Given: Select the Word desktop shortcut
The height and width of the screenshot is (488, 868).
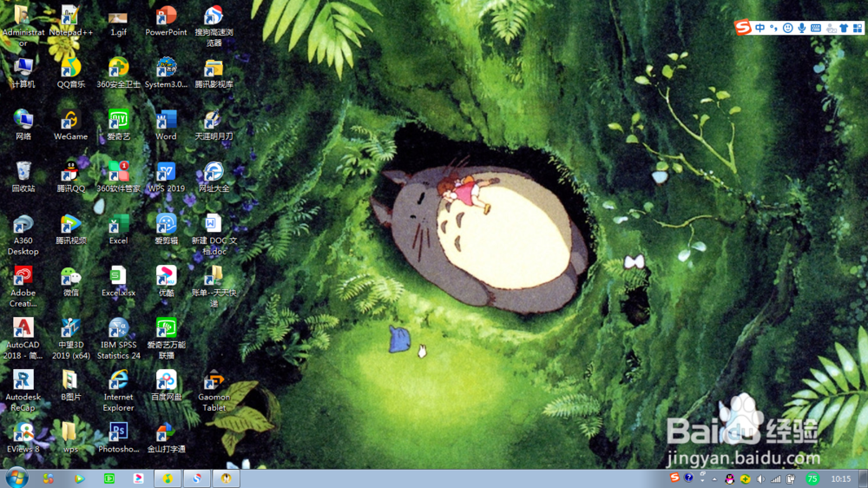Looking at the screenshot, I should coord(166,125).
